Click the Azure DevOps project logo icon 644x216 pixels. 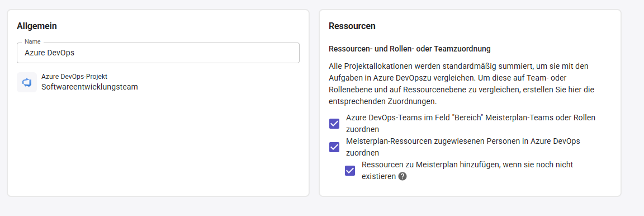(x=27, y=82)
